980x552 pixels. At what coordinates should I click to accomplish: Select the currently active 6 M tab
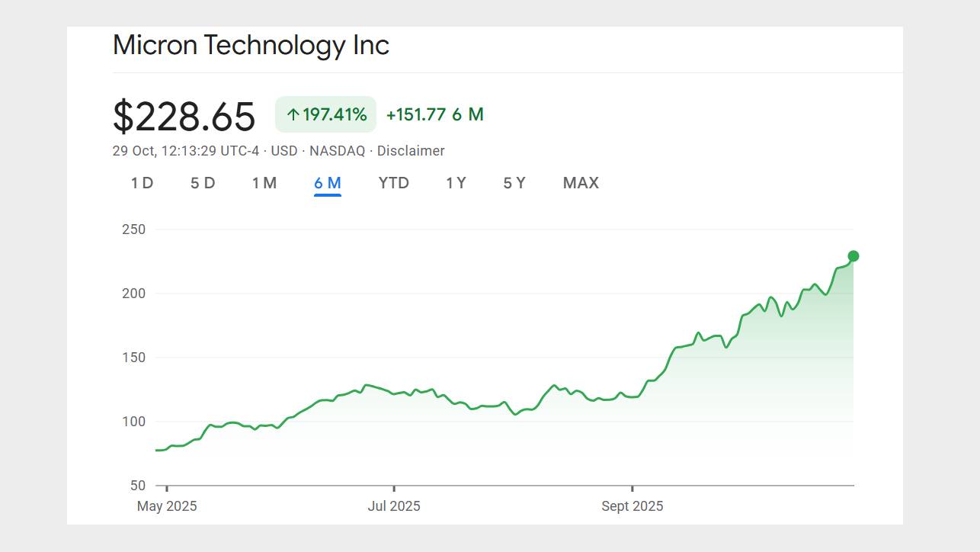tap(327, 183)
